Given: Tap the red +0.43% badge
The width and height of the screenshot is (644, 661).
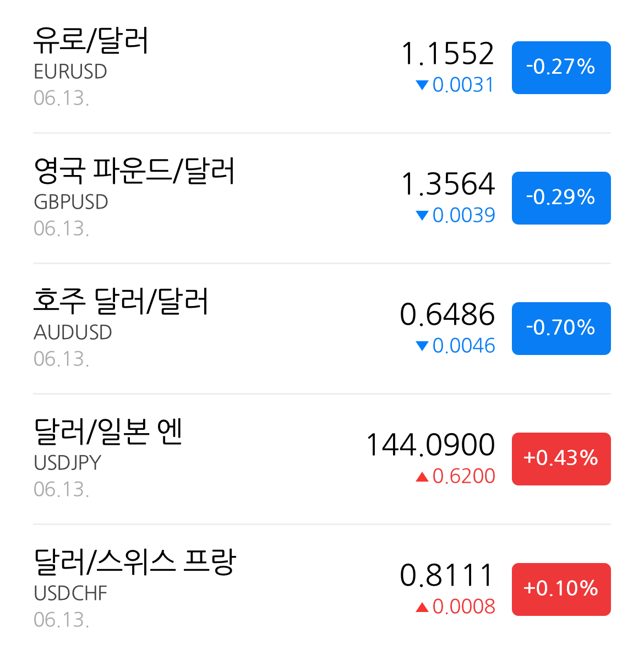Looking at the screenshot, I should [x=561, y=459].
